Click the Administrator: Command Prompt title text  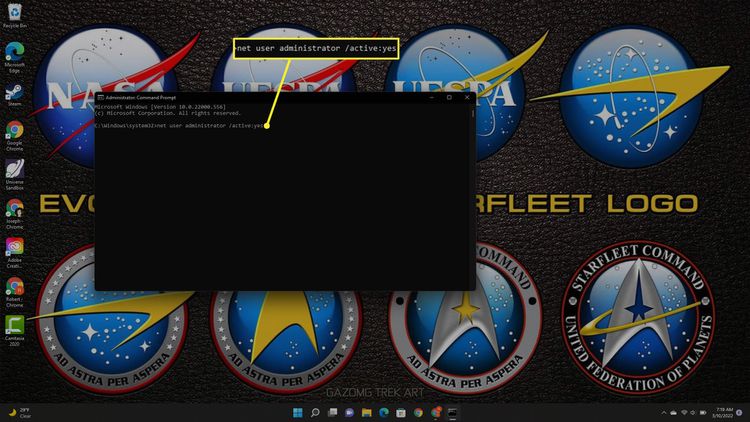pyautogui.click(x=141, y=97)
